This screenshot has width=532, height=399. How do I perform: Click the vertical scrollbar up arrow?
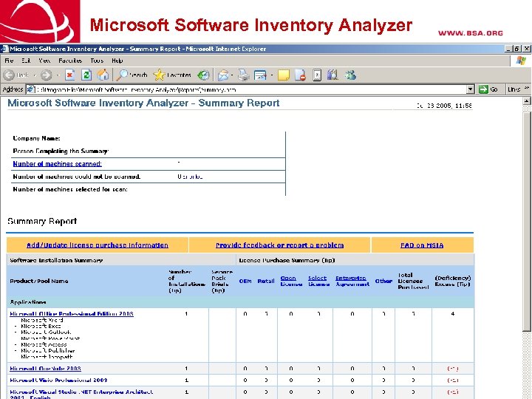(x=527, y=100)
